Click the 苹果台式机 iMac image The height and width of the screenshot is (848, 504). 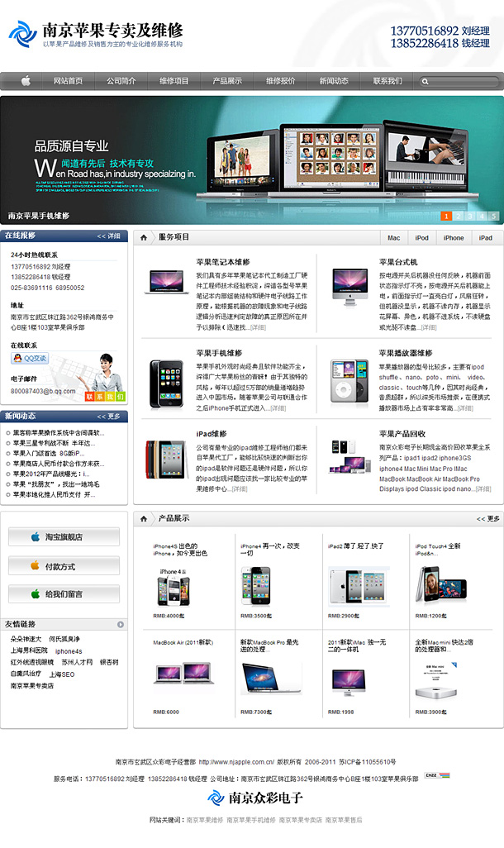coord(349,288)
